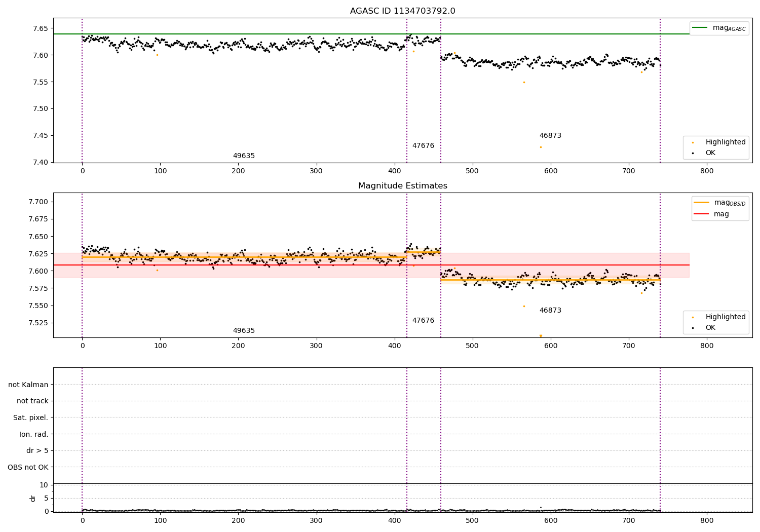Click the 49635 label in the top plot

click(244, 156)
